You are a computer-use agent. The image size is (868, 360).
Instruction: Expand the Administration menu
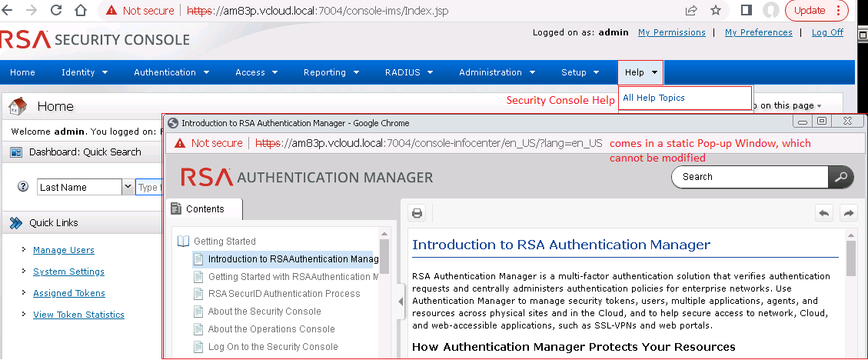(497, 72)
